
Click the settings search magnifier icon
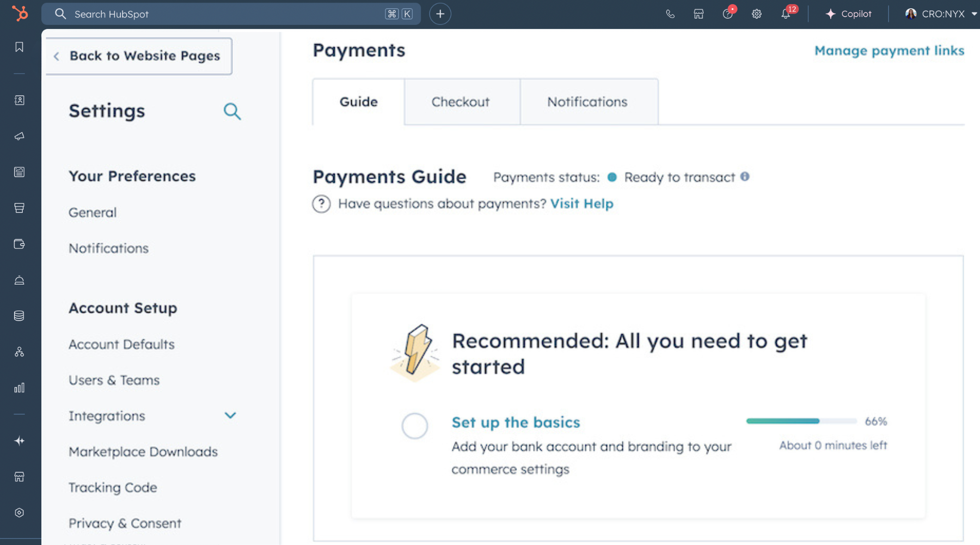click(232, 111)
